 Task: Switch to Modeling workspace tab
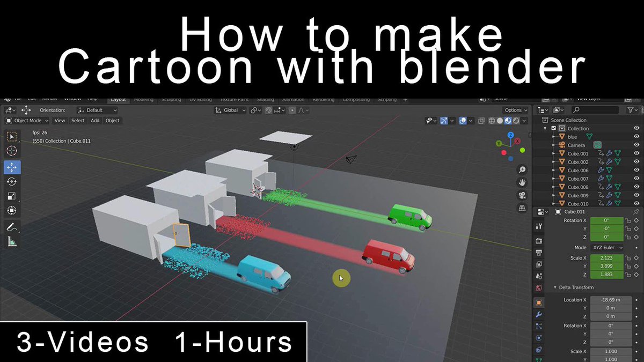(144, 100)
